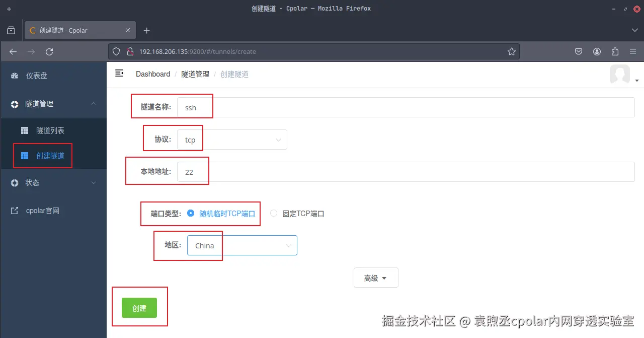Viewport: 644px width, 338px height.
Task: Open cpolar官网 external link
Action: [x=53, y=211]
